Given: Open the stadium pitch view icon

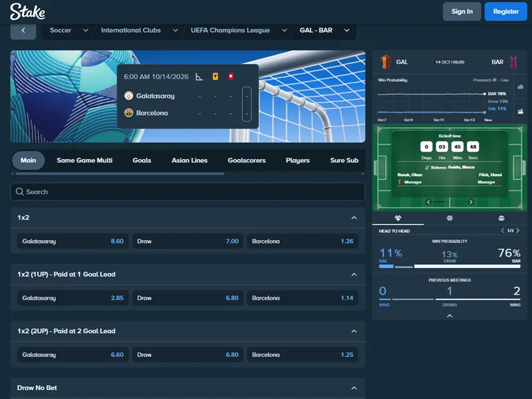Looking at the screenshot, I should [520, 111].
